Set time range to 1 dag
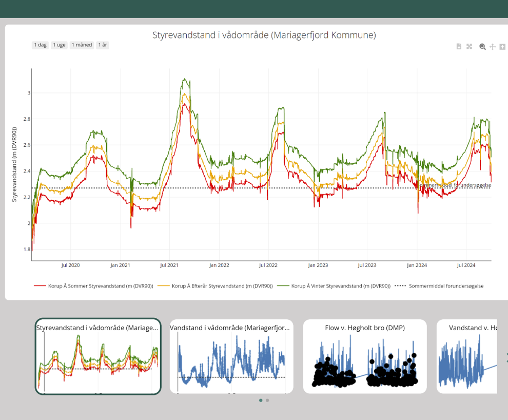The width and height of the screenshot is (508, 420). [41, 45]
